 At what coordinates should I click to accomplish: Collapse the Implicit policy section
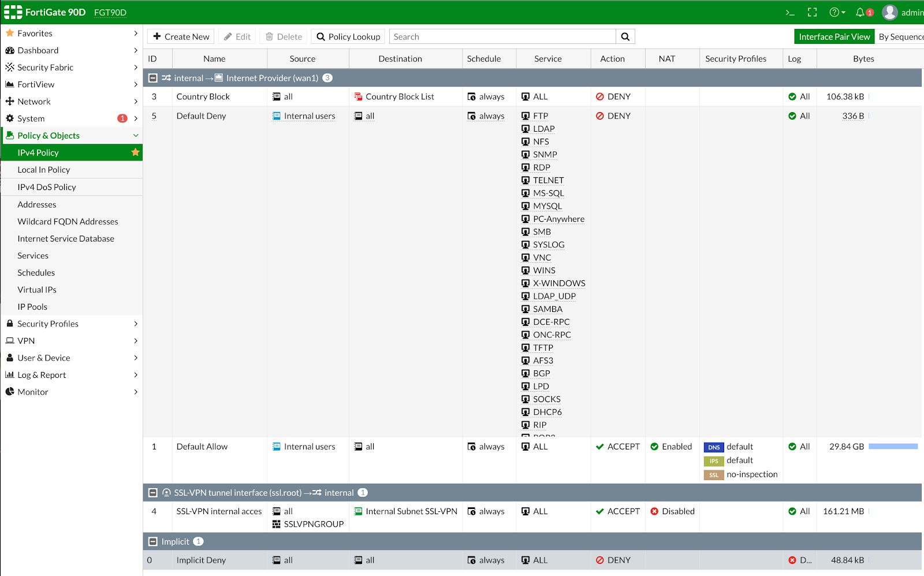[153, 541]
